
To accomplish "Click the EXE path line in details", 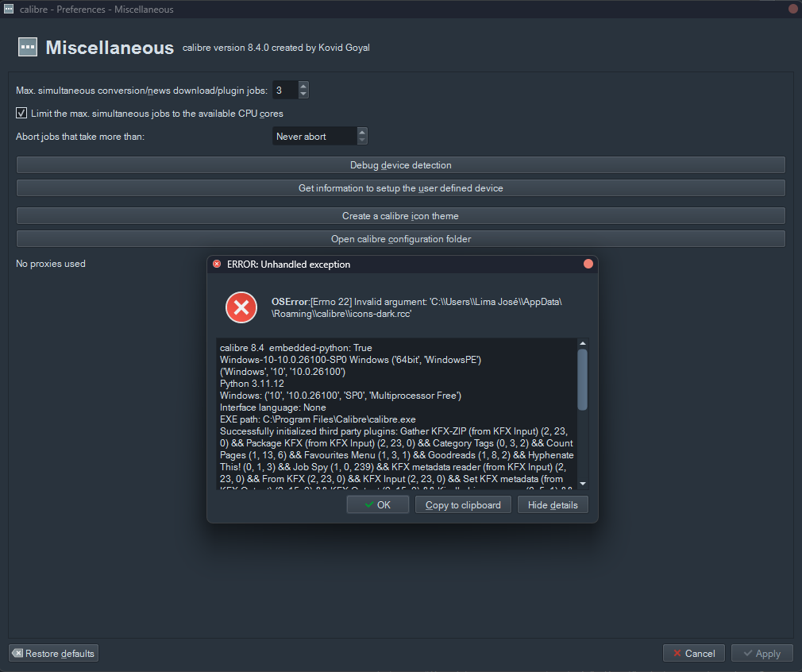I will click(x=318, y=419).
